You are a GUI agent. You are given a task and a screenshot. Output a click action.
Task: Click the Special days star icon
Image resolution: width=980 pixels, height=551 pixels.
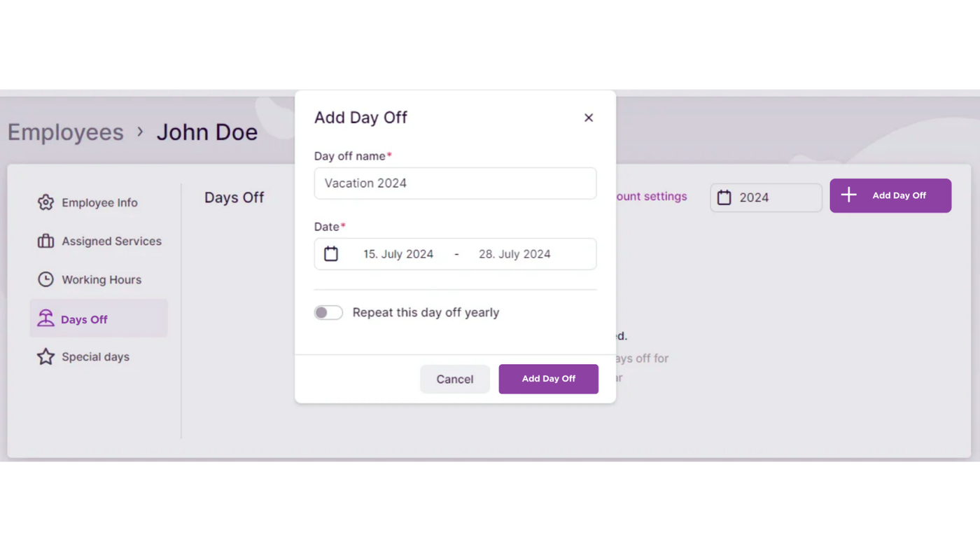[x=45, y=356]
